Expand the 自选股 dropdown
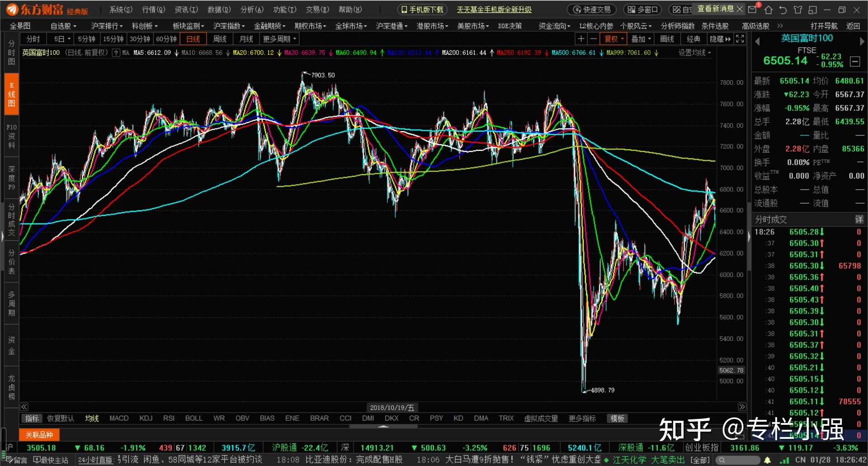868x466 pixels. pos(63,26)
